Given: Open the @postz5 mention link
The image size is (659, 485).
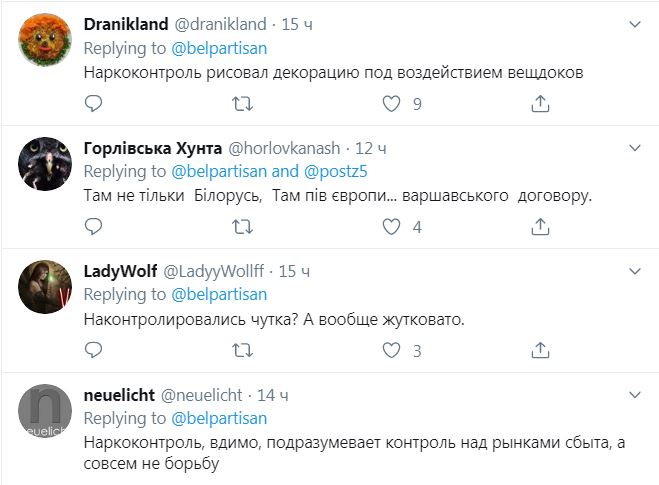Looking at the screenshot, I should [x=341, y=172].
